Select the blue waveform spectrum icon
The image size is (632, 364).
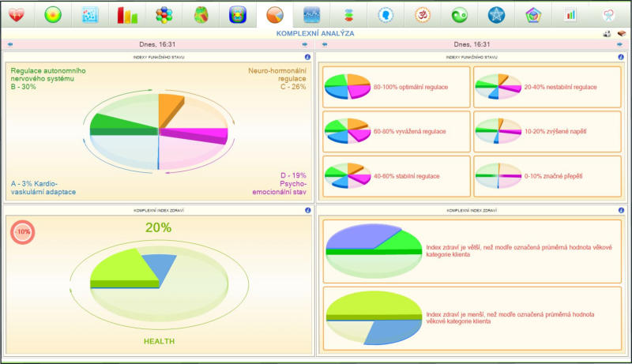click(x=312, y=14)
